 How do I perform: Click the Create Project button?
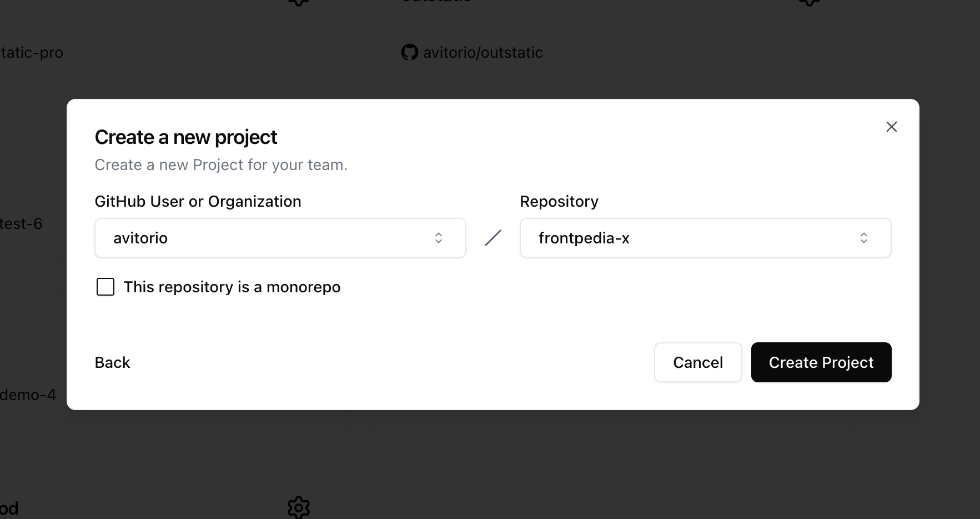(x=821, y=362)
